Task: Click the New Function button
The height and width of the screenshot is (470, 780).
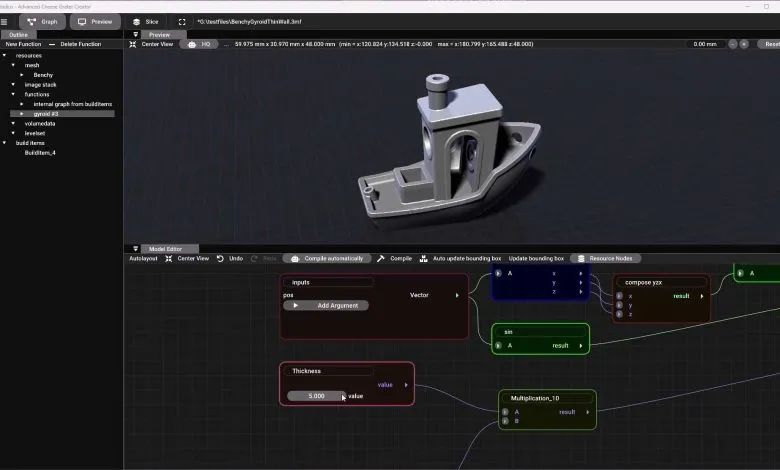Action: pyautogui.click(x=23, y=44)
